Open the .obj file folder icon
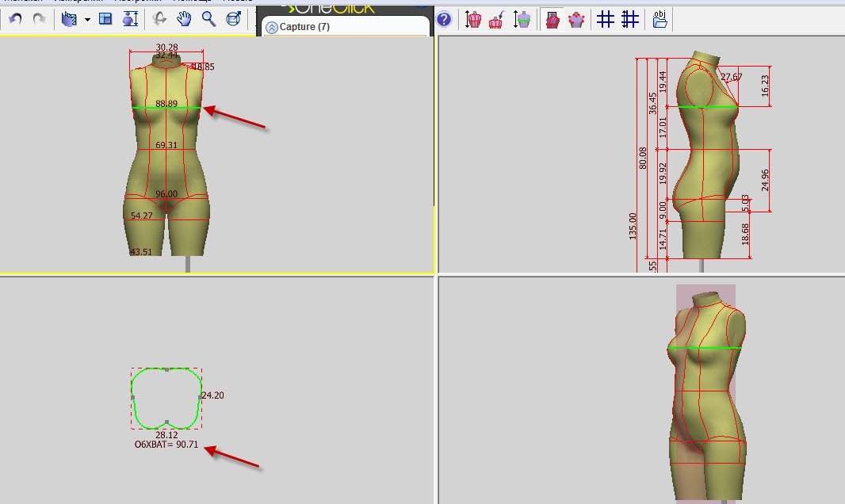The width and height of the screenshot is (845, 504). pos(660,19)
